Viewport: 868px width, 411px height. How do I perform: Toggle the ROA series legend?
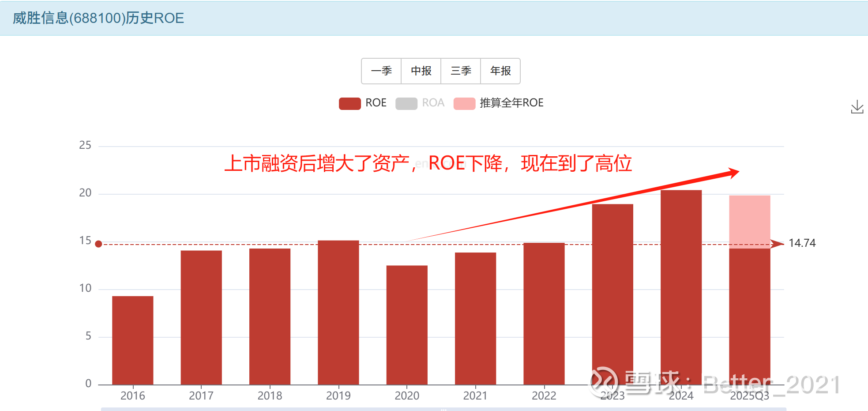(420, 103)
